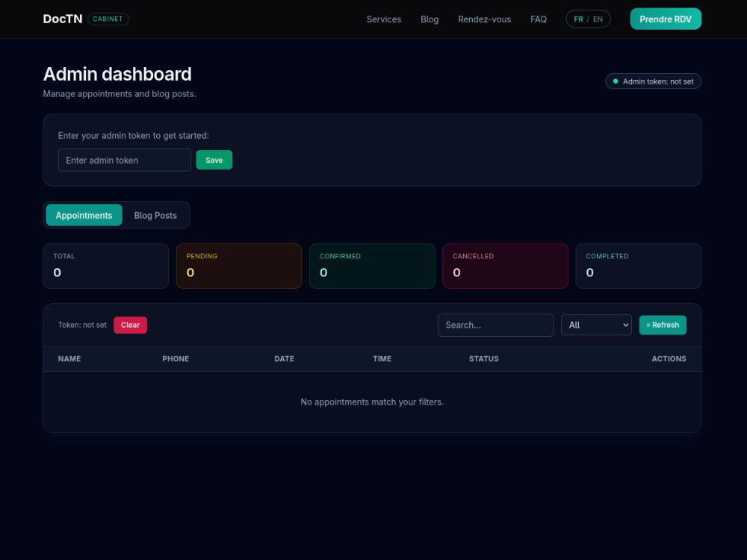
Task: Click the Prendre RDV button
Action: [x=666, y=19]
